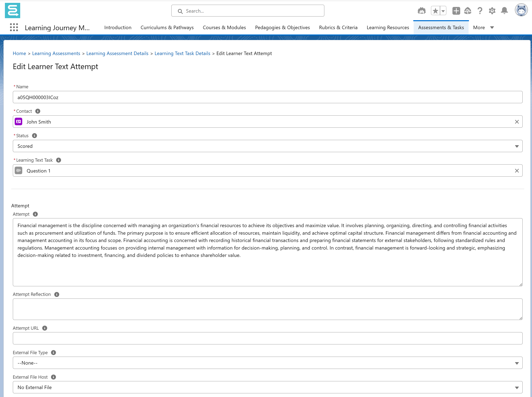The width and height of the screenshot is (532, 397).
Task: Remove the Question 1 text task selection
Action: pos(517,171)
